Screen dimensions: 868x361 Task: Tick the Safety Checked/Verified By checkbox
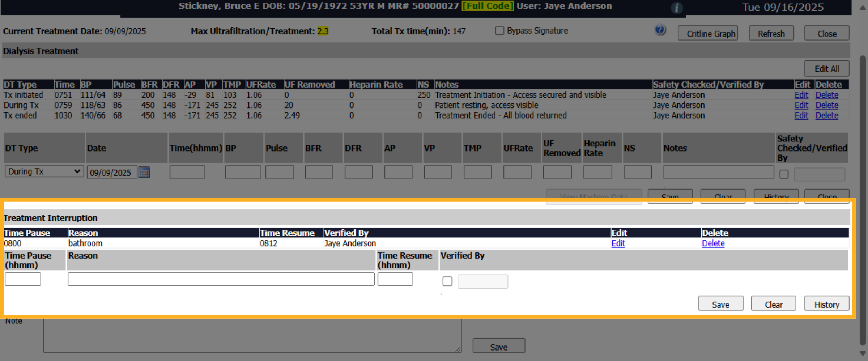[x=784, y=174]
